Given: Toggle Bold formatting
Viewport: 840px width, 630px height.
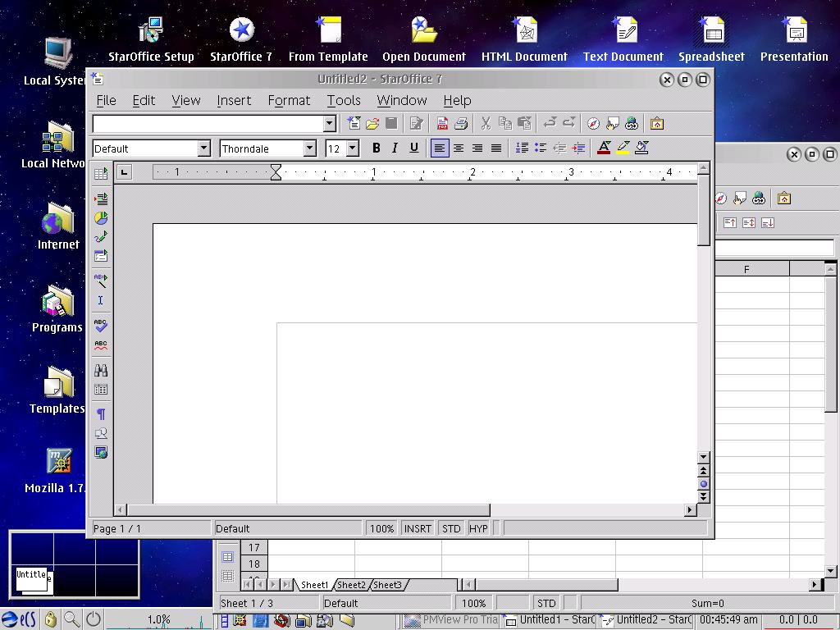Looking at the screenshot, I should pyautogui.click(x=377, y=148).
